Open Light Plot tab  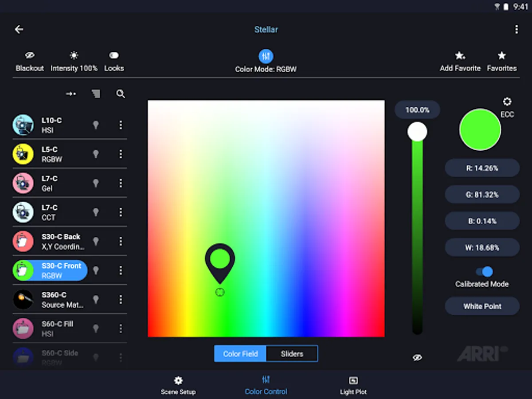tap(353, 385)
